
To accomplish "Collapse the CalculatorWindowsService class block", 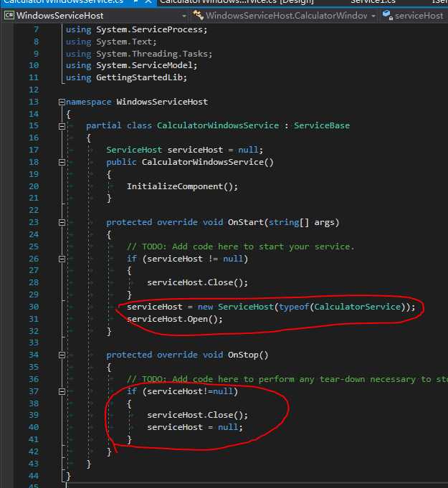I will [62, 126].
